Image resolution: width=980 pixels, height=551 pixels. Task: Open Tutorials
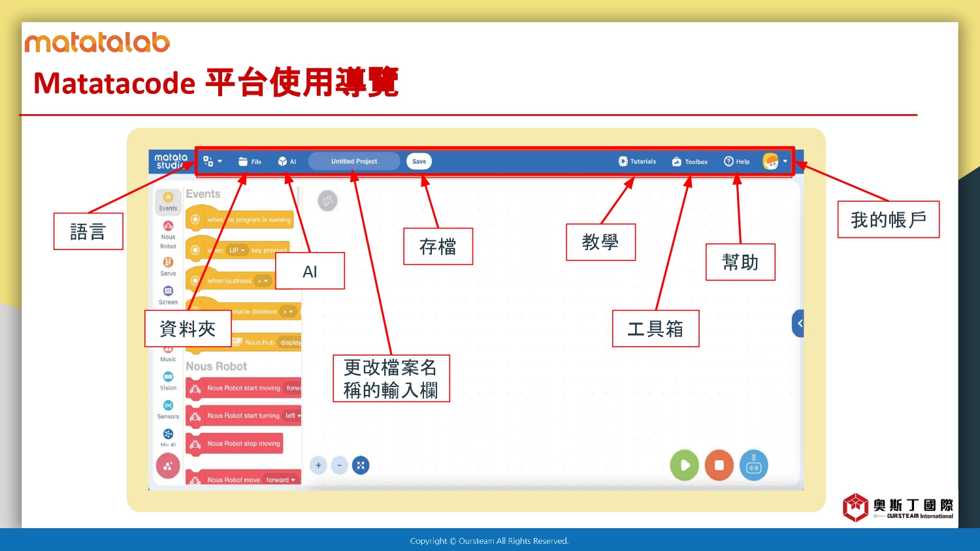tap(637, 161)
